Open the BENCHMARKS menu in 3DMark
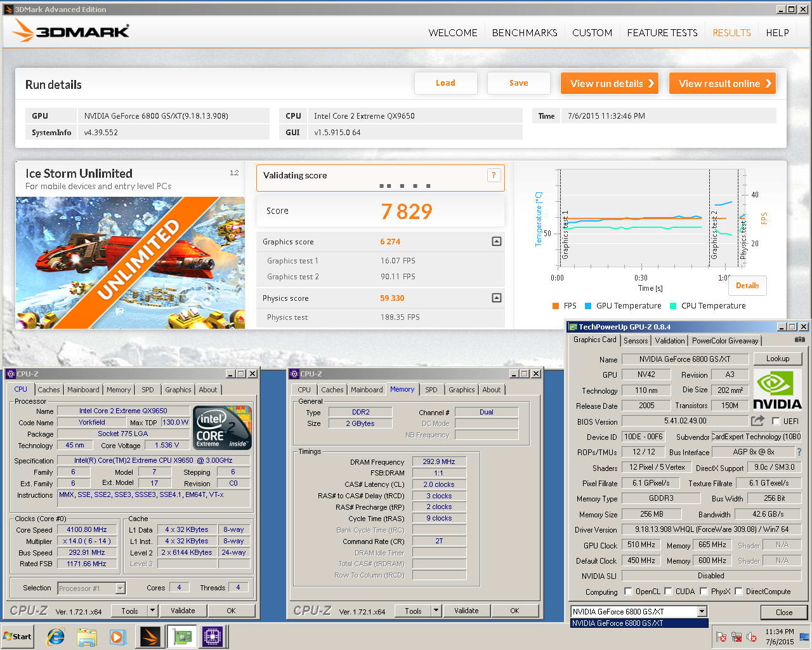 point(525,32)
